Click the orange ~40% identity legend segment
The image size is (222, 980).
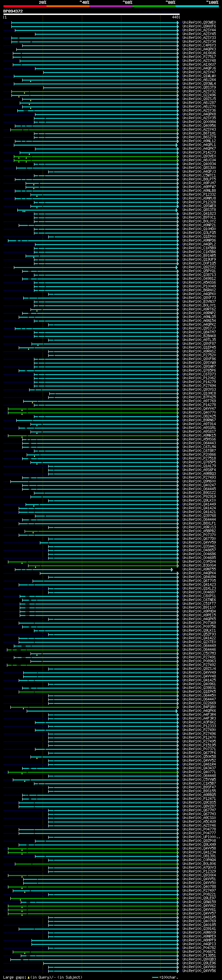[68, 6]
